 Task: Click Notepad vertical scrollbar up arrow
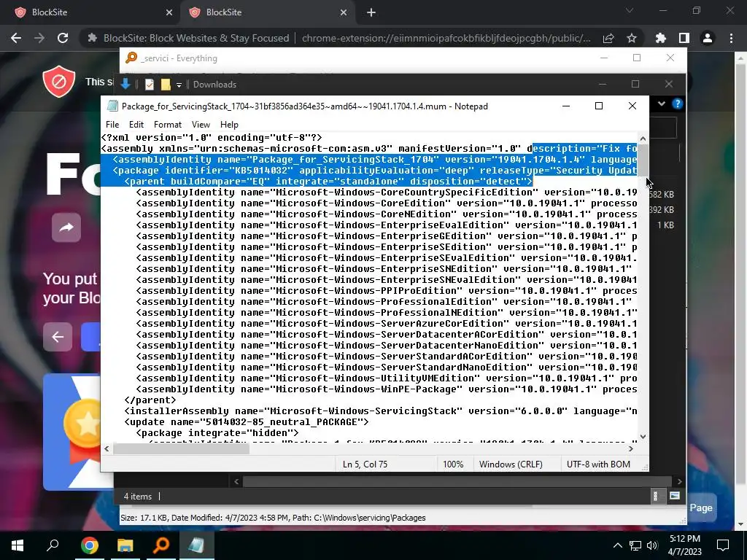643,139
